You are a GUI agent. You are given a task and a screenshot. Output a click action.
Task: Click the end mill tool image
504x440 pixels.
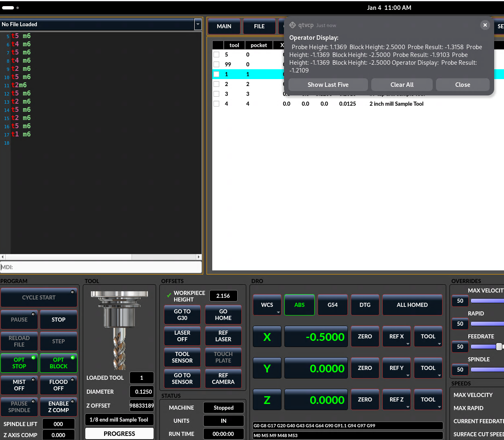[119, 330]
